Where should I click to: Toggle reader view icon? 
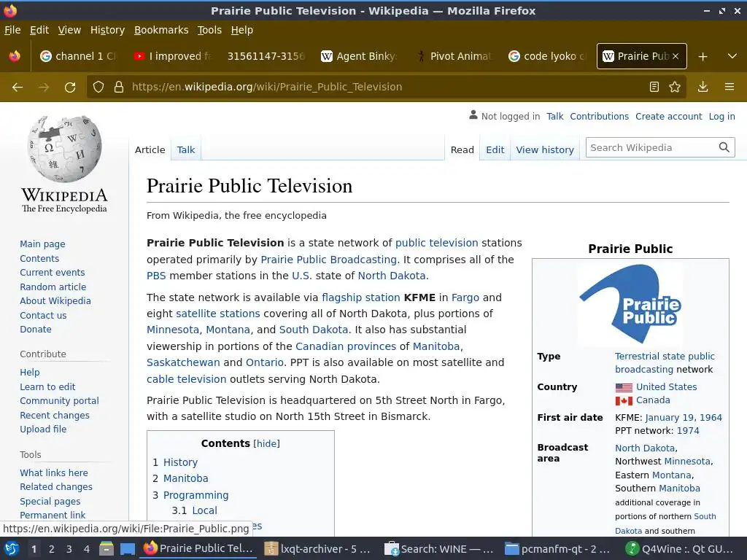click(x=654, y=87)
